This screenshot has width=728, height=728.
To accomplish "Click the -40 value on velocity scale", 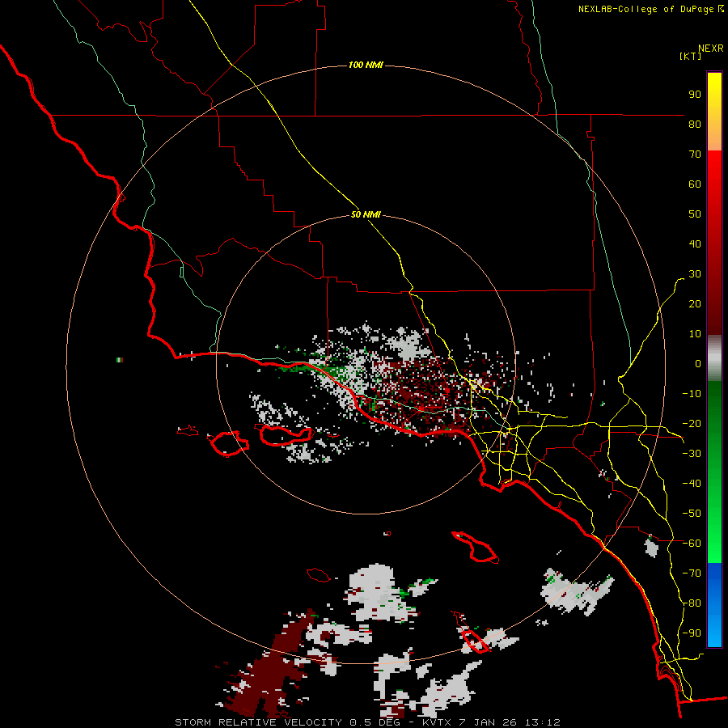I will (x=692, y=484).
